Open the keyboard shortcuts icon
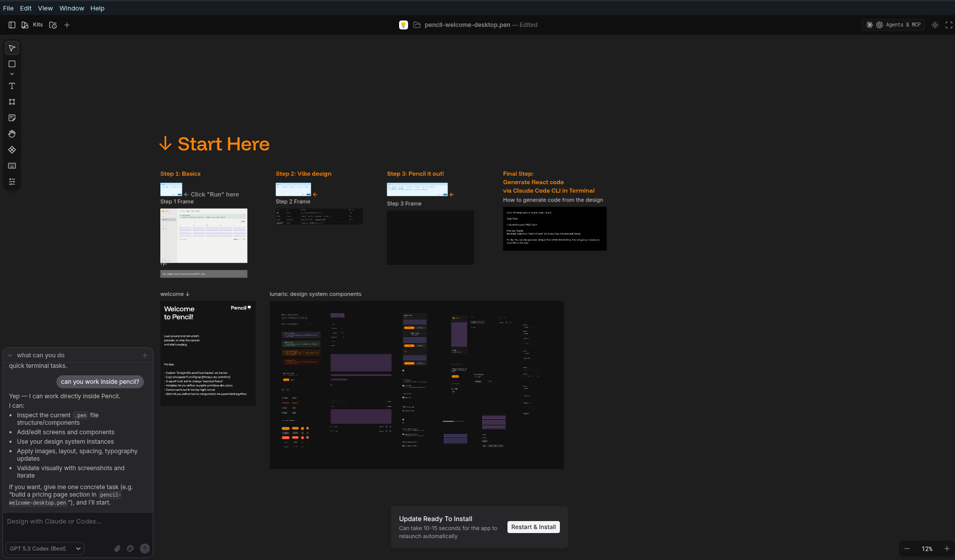955x560 pixels. pyautogui.click(x=12, y=166)
